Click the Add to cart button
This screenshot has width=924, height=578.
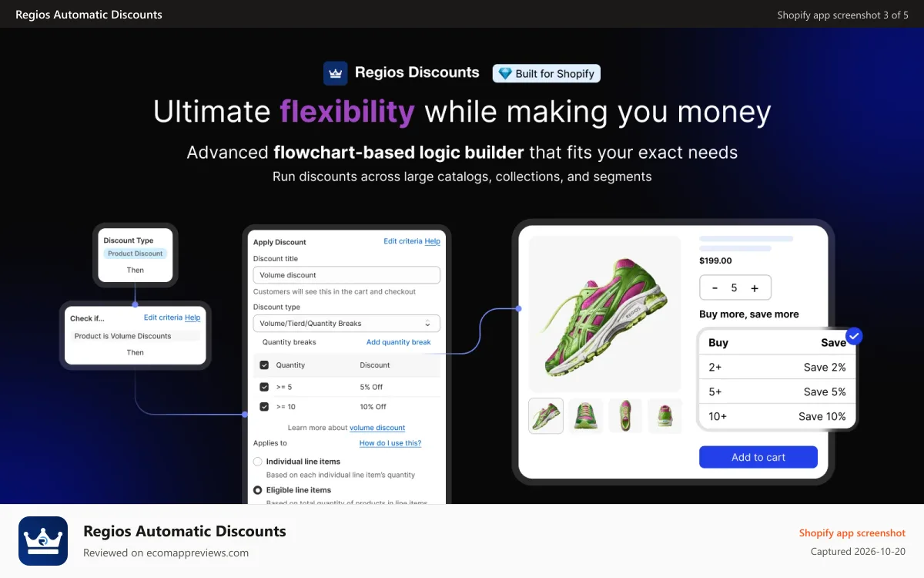click(x=758, y=457)
